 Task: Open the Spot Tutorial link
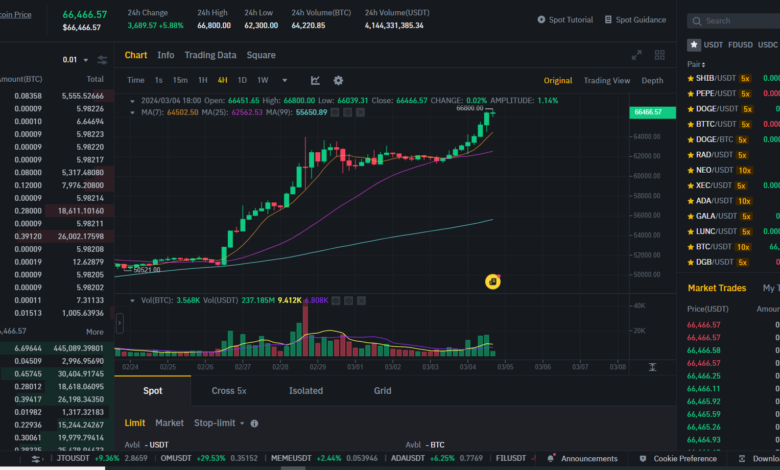pyautogui.click(x=565, y=20)
